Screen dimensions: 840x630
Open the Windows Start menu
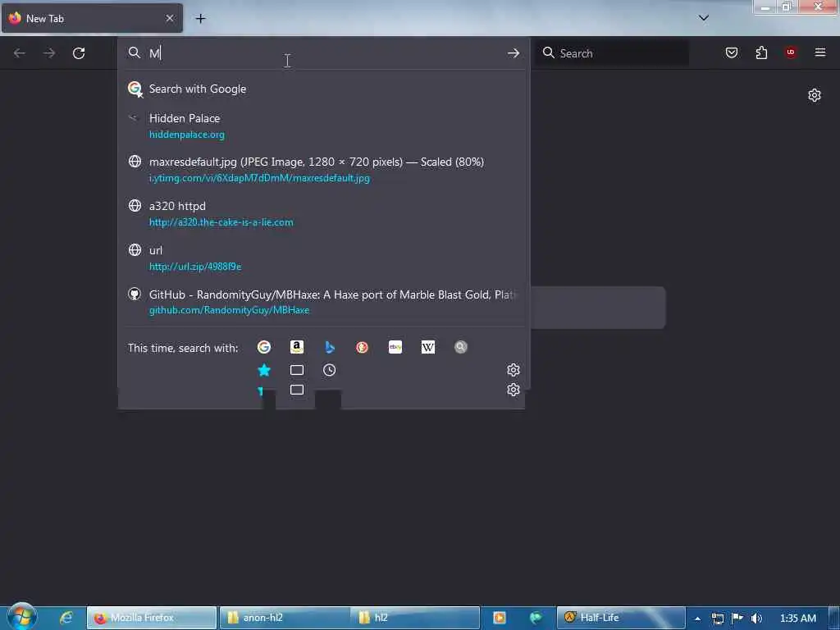tap(21, 617)
